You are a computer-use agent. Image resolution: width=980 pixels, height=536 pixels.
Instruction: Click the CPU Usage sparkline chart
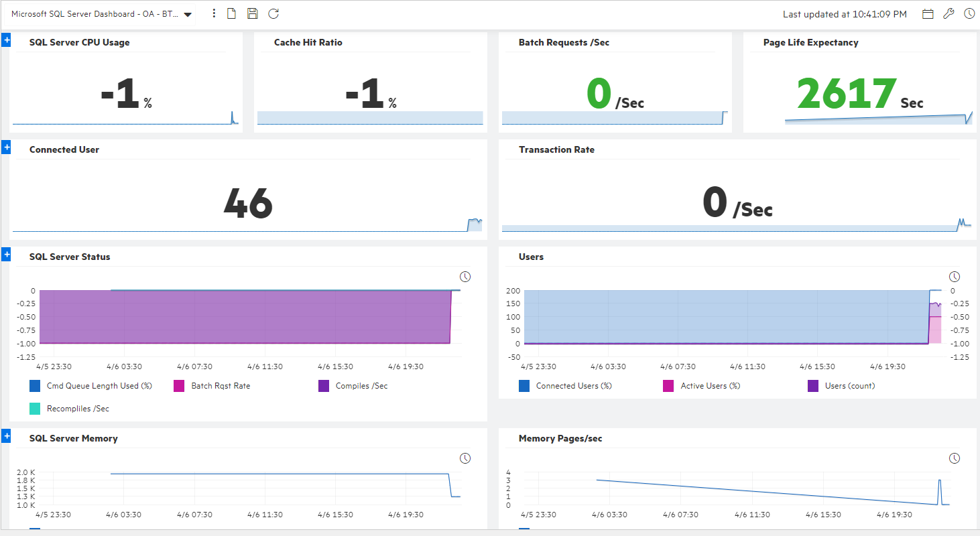click(x=125, y=118)
